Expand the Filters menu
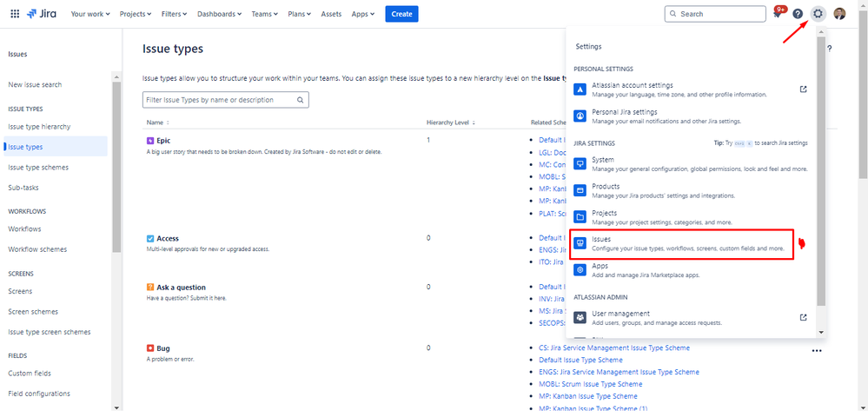This screenshot has width=868, height=417. 175,14
